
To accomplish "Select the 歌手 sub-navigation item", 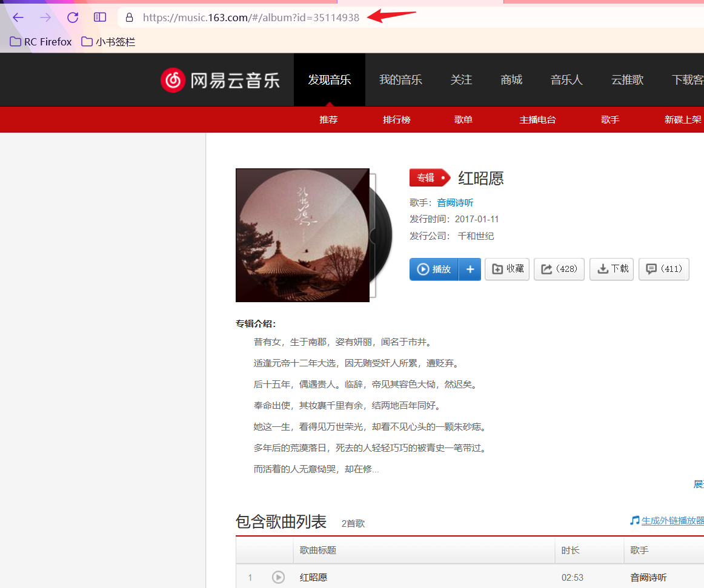I will coord(610,119).
